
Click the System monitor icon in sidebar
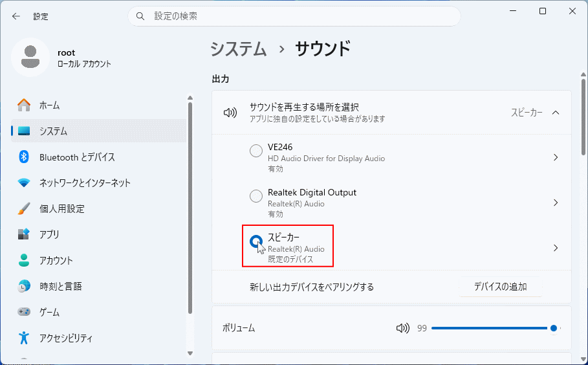24,131
